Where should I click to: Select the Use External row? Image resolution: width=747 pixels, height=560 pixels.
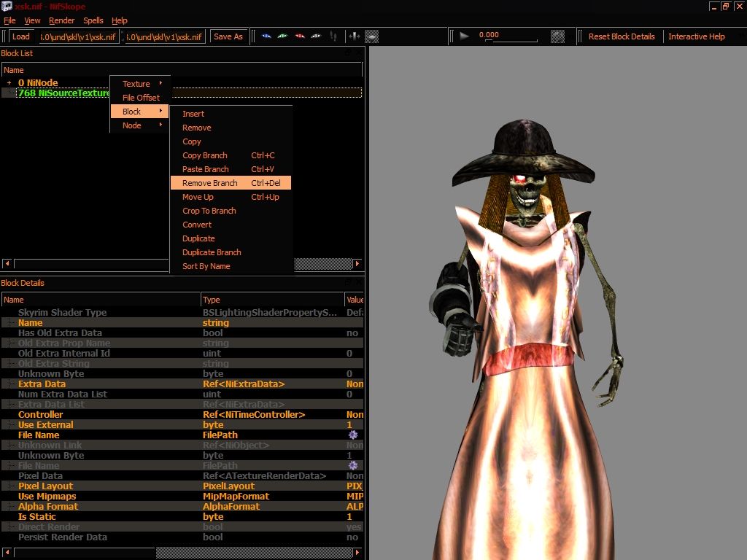[x=182, y=425]
